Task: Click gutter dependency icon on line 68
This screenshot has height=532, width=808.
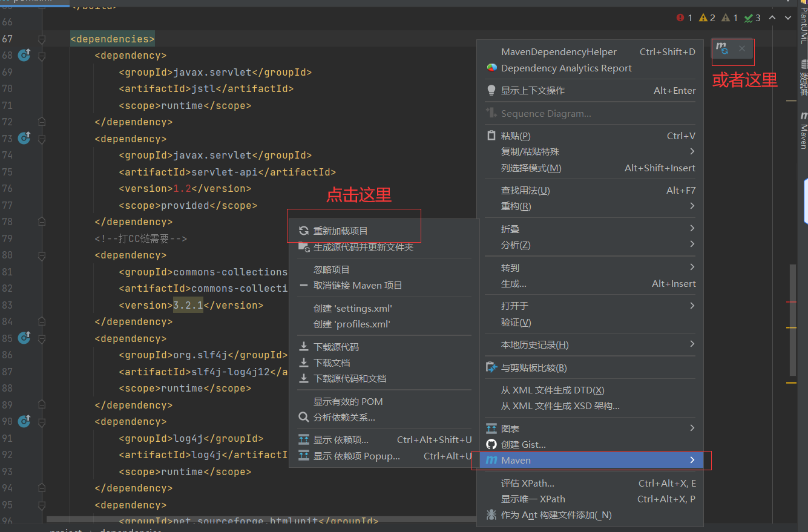Action: click(24, 55)
